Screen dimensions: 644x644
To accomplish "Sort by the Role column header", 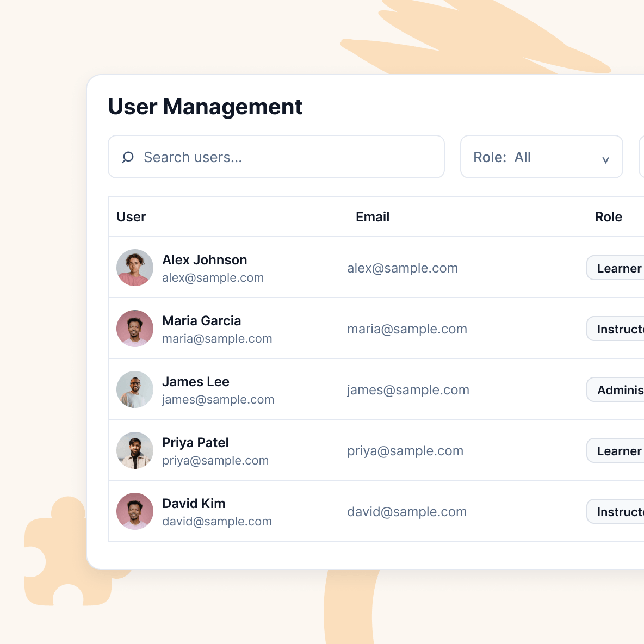I will coord(608,217).
